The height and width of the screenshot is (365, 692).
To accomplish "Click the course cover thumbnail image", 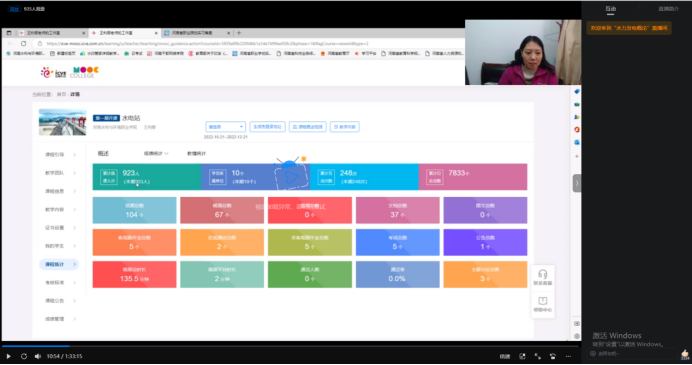I will tap(62, 122).
